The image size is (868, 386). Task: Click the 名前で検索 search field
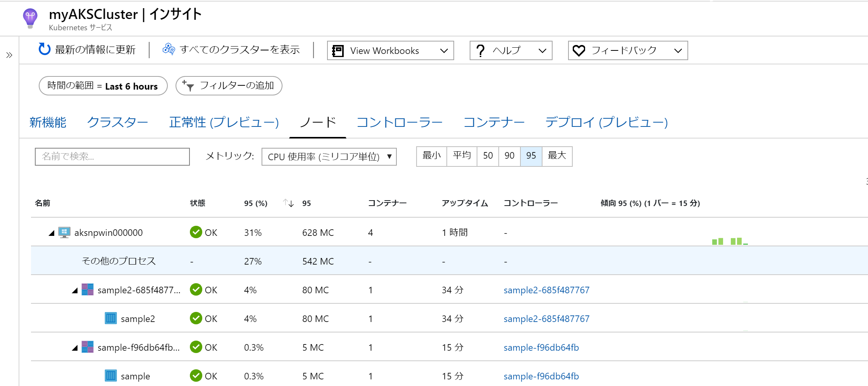coord(112,157)
